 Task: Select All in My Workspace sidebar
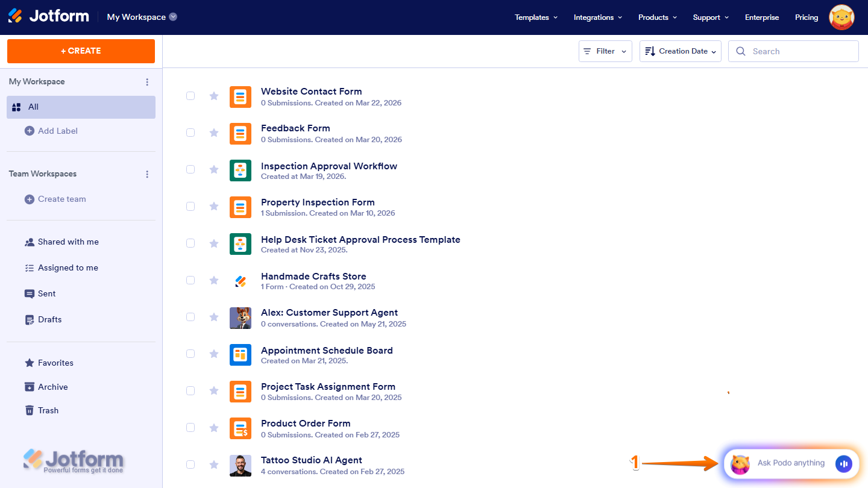tap(81, 107)
